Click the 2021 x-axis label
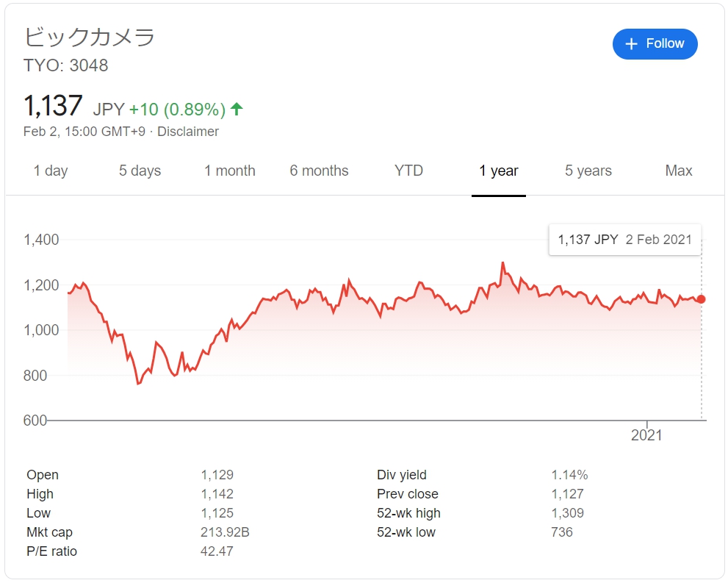 pos(646,435)
